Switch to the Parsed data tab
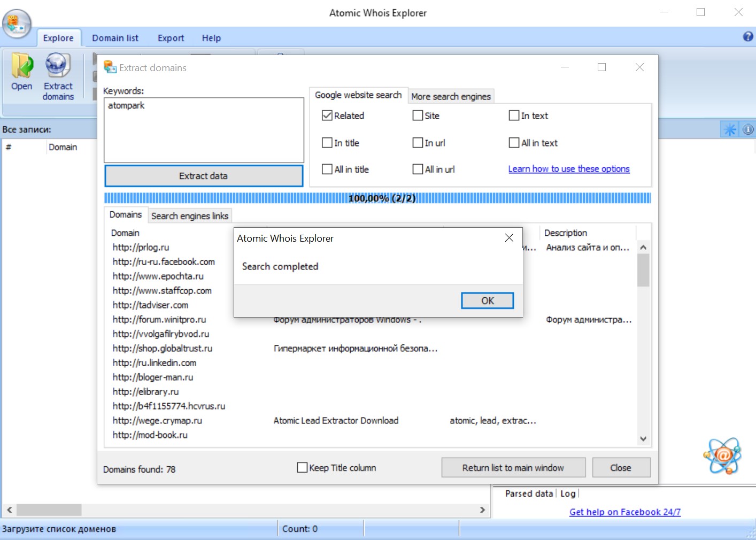Image resolution: width=756 pixels, height=540 pixels. tap(529, 493)
